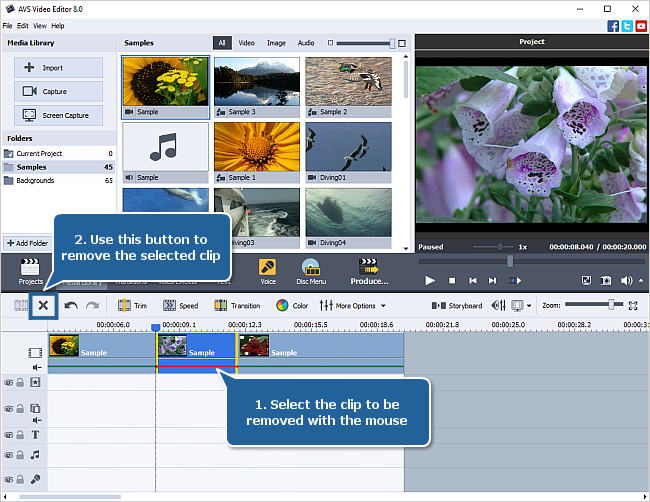Toggle visibility eye of the audio track
This screenshot has height=502, width=650.
coord(9,455)
